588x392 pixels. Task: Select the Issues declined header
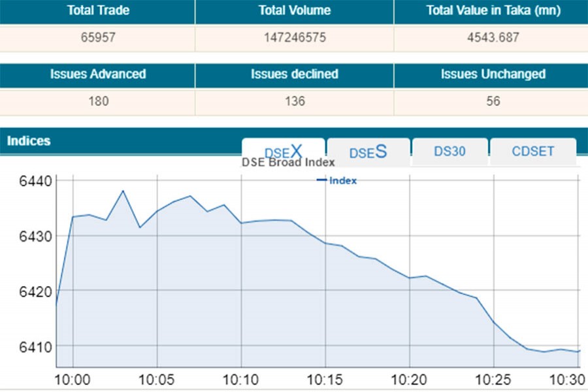point(294,74)
